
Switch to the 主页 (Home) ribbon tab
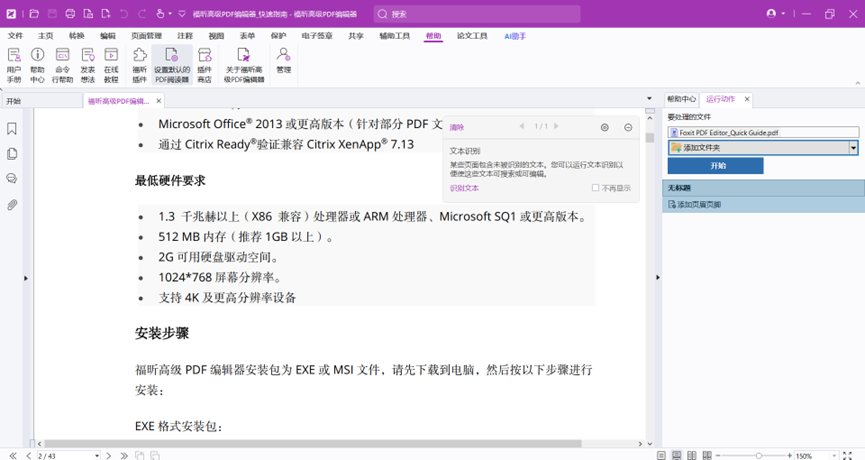click(x=45, y=36)
